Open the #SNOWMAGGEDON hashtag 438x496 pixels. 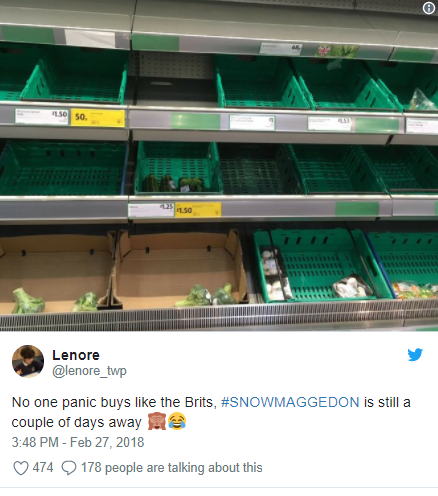[x=290, y=402]
